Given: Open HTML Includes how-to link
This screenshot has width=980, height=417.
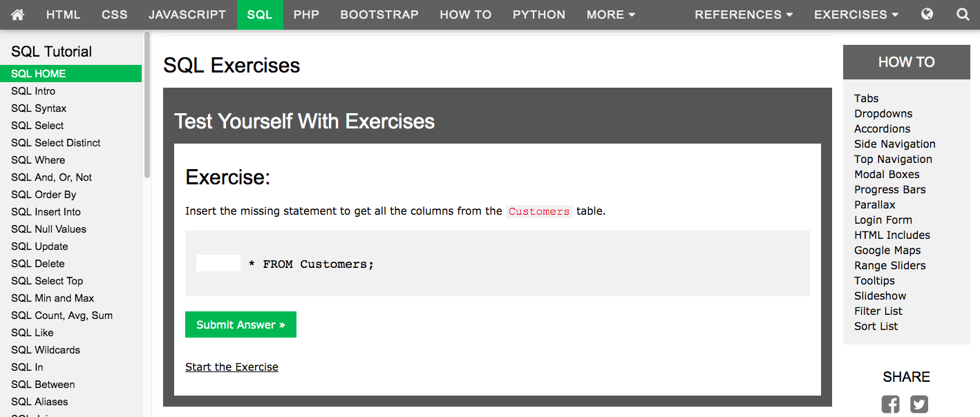Looking at the screenshot, I should [892, 235].
